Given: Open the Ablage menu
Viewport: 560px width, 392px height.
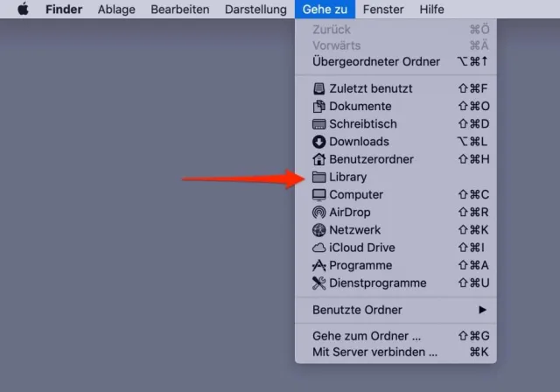Looking at the screenshot, I should point(116,10).
